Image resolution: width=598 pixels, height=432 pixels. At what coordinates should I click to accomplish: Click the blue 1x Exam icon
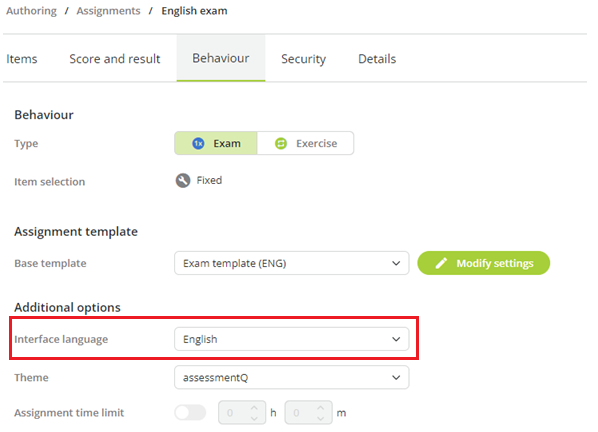[198, 143]
